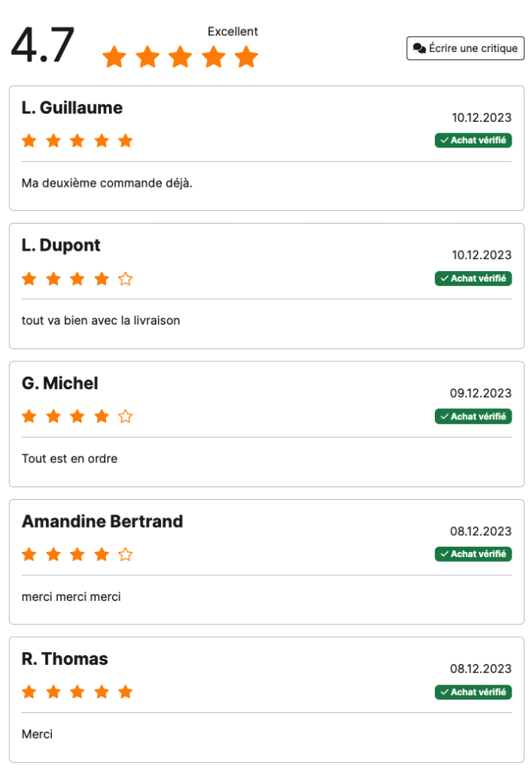Screen dimensions: 532x771
Task: Click the empty fifth star in L. Dupont review
Action: pyautogui.click(x=125, y=279)
